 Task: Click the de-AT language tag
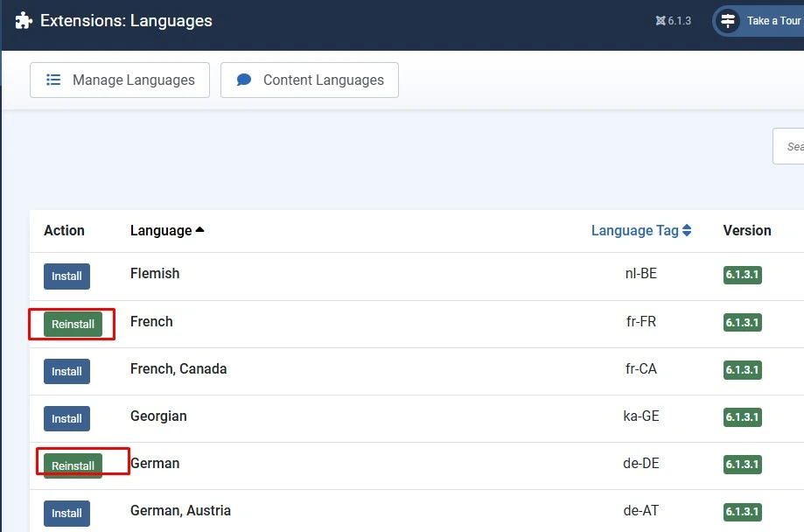pos(641,510)
